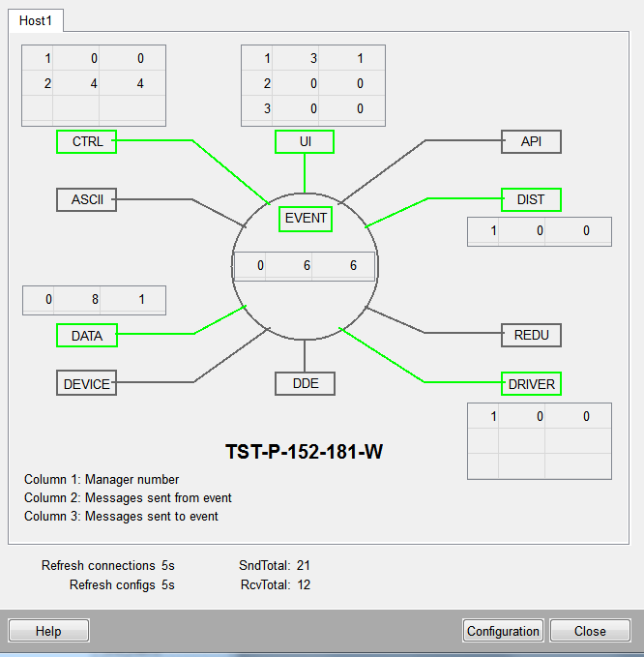This screenshot has width=644, height=657.
Task: Open the Configuration dialog
Action: (503, 631)
